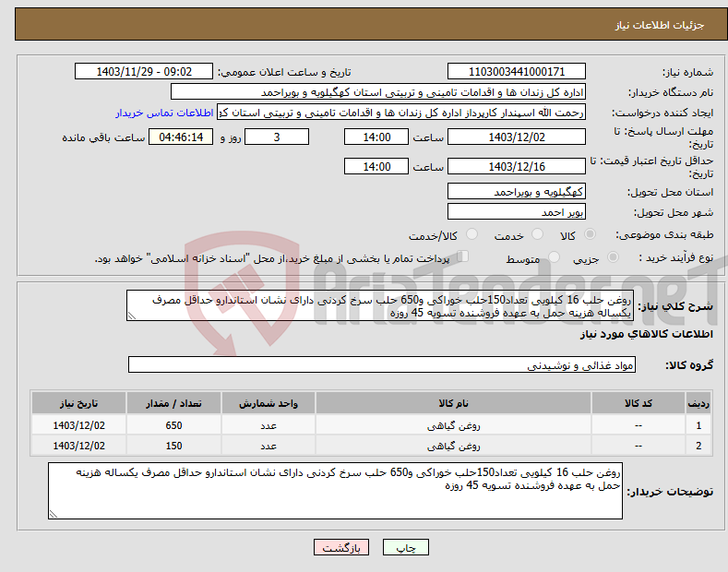The width and height of the screenshot is (728, 572).
Task: Click the عدد unit cell in row 1
Action: (269, 425)
